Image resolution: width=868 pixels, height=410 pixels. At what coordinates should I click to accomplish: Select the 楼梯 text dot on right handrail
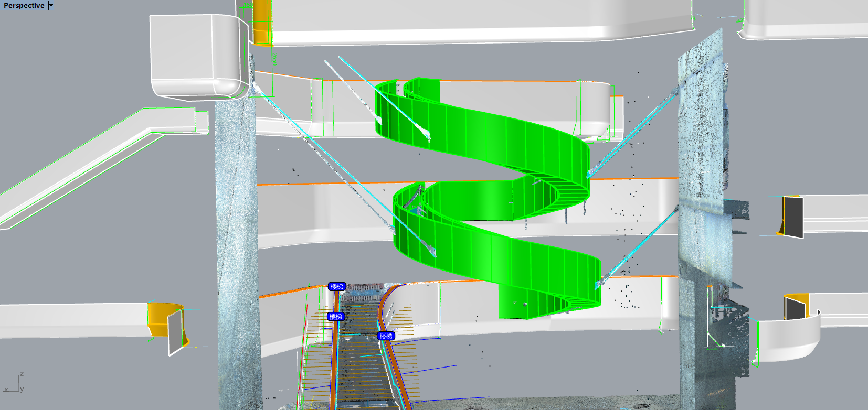(x=386, y=336)
